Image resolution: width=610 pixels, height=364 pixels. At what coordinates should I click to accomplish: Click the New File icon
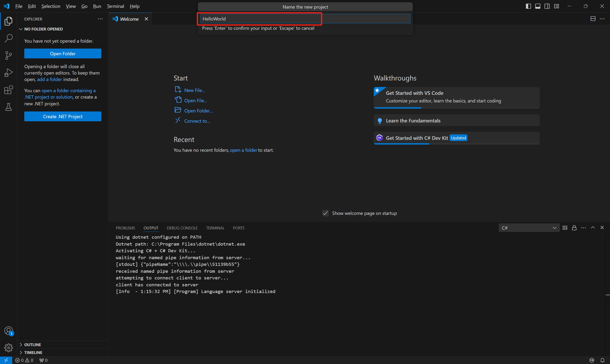(x=178, y=90)
